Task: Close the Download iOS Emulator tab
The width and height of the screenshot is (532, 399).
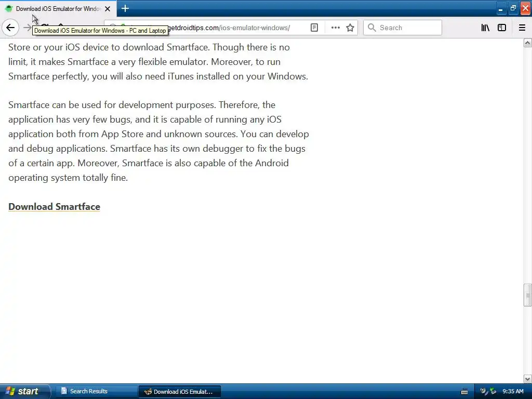Action: point(108,9)
